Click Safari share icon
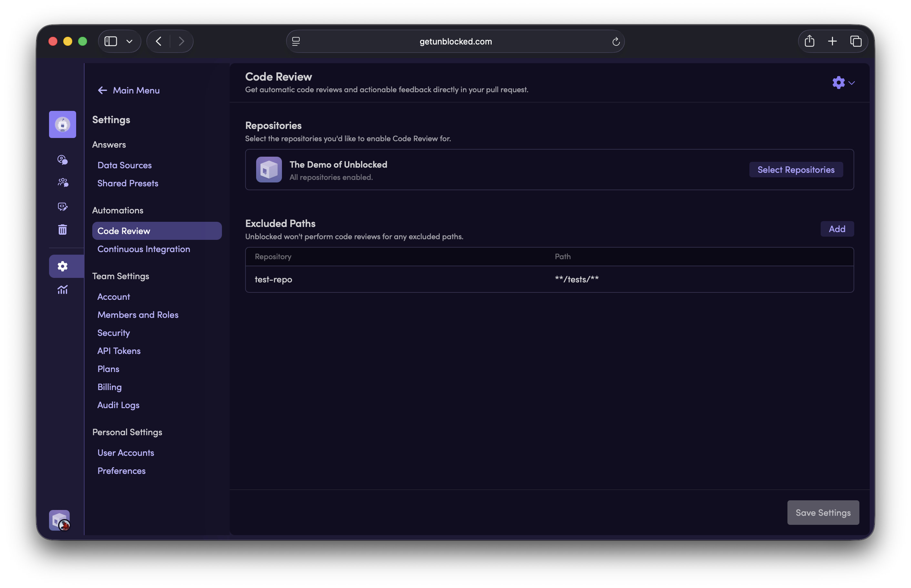Viewport: 911px width, 588px height. point(809,41)
